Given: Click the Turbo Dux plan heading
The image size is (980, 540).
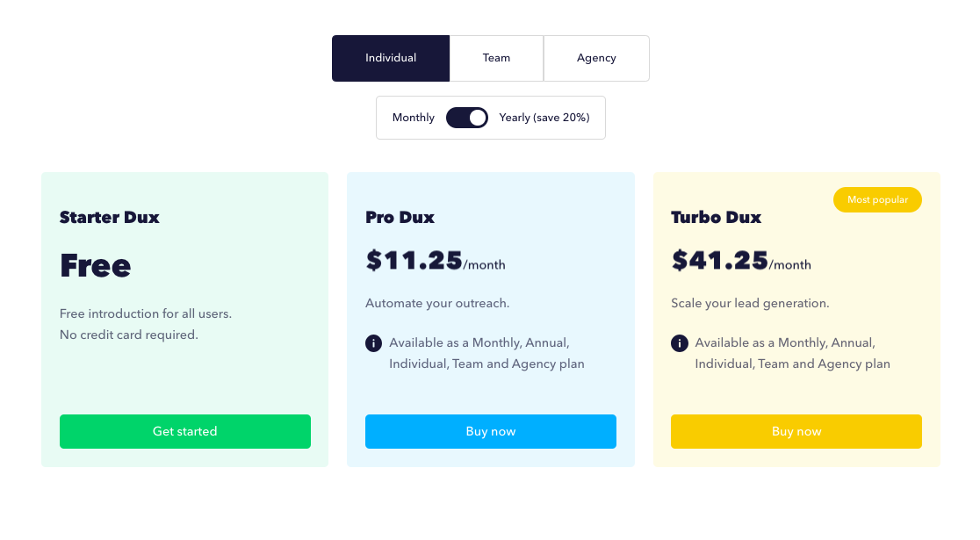Looking at the screenshot, I should pos(717,217).
